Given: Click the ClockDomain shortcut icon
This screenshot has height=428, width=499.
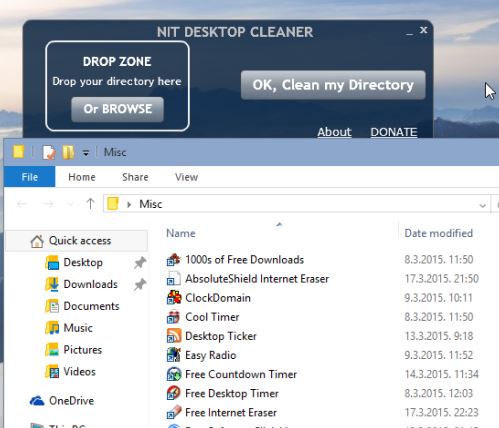Looking at the screenshot, I should coord(174,298).
